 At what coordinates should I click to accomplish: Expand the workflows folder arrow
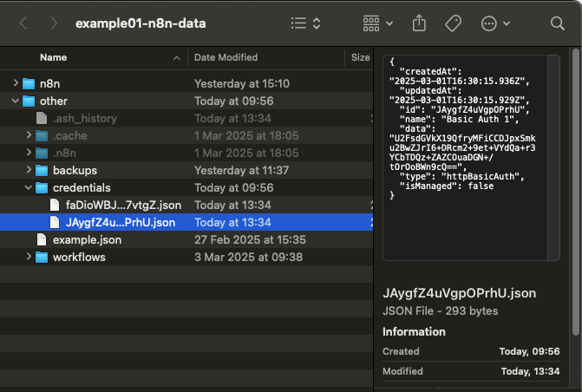pos(29,257)
